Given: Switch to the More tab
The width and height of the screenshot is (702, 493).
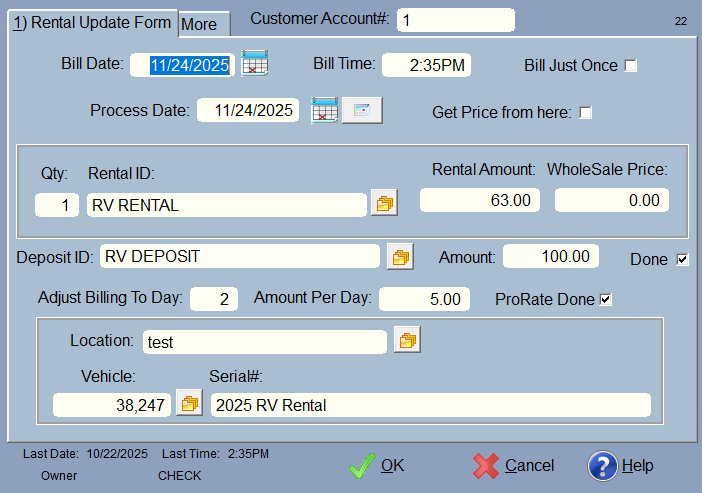Looking at the screenshot, I should click(x=204, y=24).
